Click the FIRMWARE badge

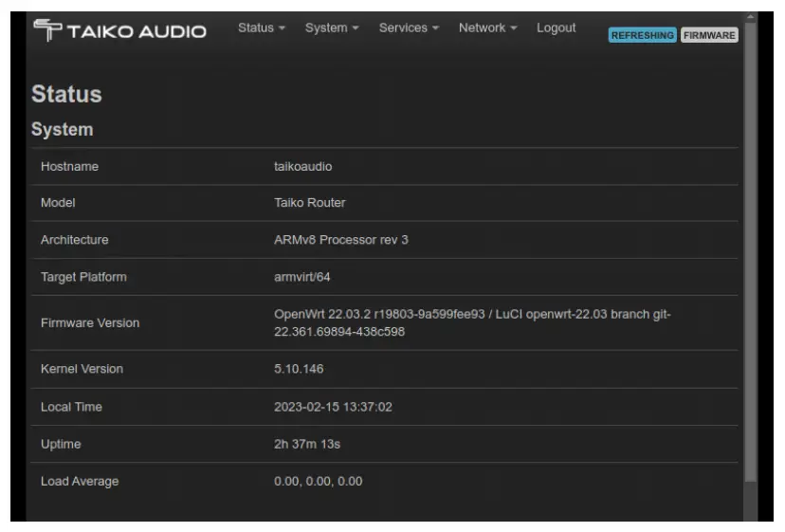(x=709, y=35)
